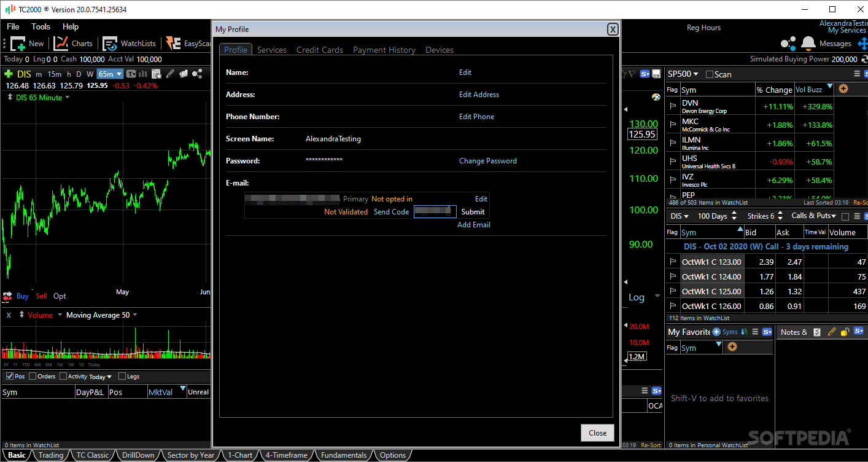Switch to the Credit Cards tab
The height and width of the screenshot is (462, 868).
coord(320,50)
